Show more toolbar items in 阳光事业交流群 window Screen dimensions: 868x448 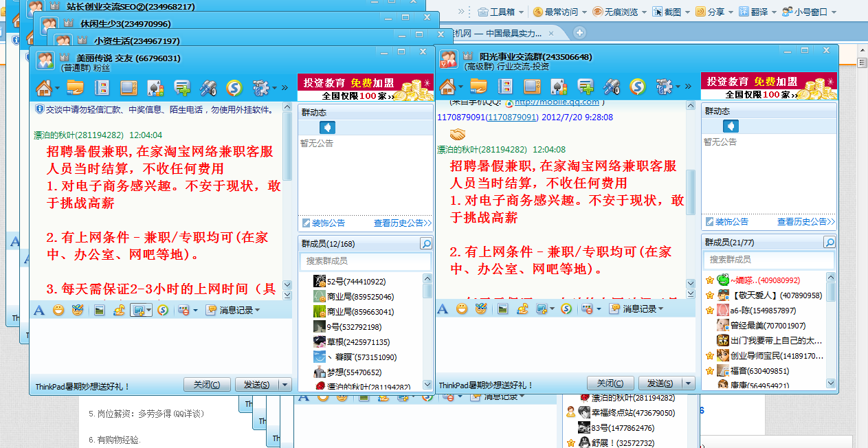(688, 87)
